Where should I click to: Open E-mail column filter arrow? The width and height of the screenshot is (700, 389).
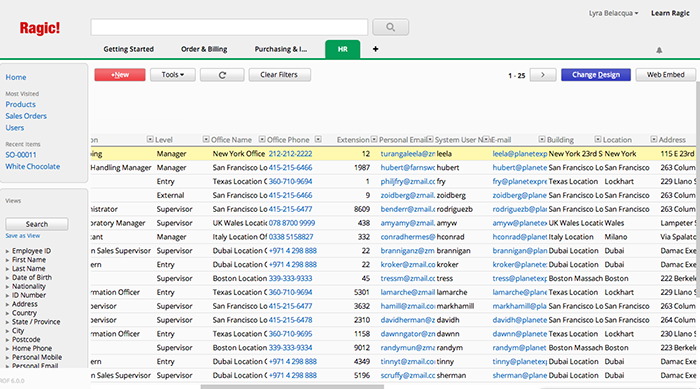(x=542, y=139)
